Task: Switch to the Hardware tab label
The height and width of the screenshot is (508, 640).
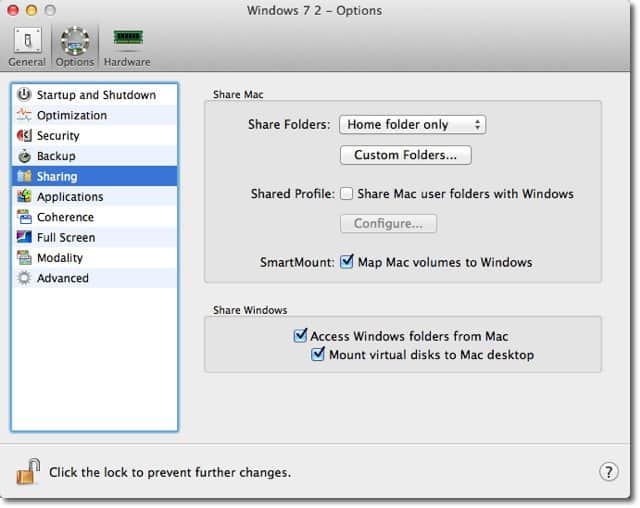Action: (127, 62)
